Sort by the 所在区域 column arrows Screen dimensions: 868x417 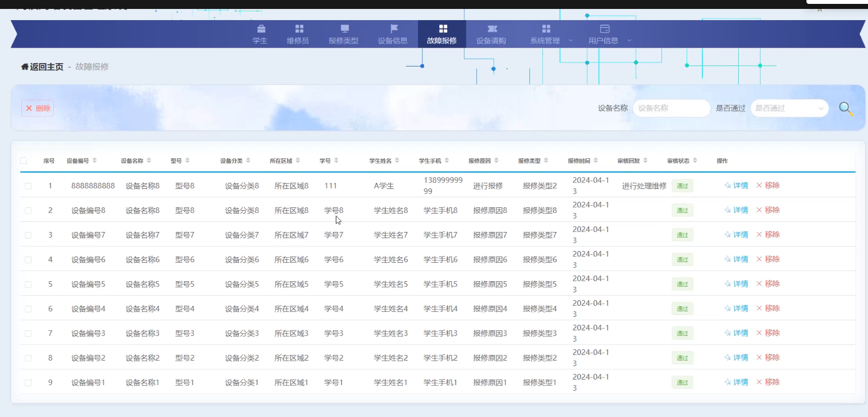click(x=298, y=160)
